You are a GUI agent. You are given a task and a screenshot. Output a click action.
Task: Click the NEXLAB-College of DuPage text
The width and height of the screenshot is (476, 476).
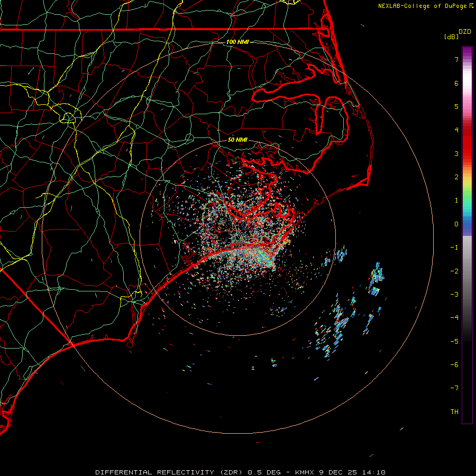(423, 6)
